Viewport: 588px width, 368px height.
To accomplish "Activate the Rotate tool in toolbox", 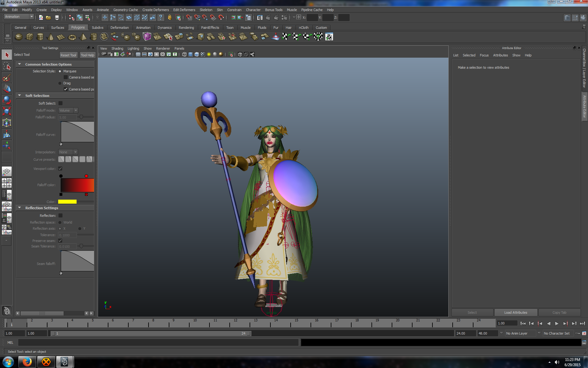I will [7, 100].
